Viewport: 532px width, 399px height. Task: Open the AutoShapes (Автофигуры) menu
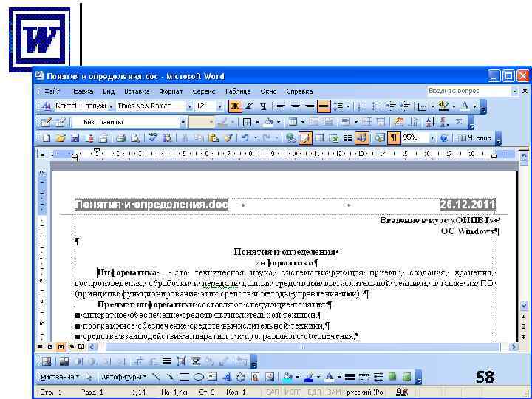click(124, 377)
